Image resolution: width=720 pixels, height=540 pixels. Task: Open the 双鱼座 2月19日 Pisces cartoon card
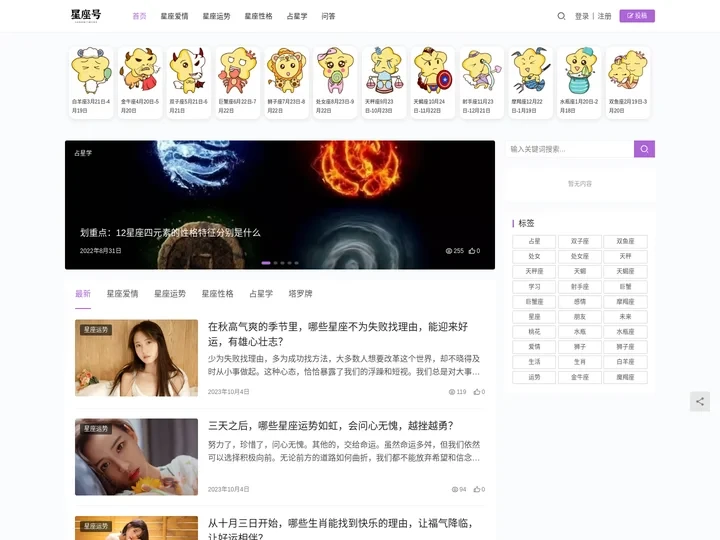point(628,83)
